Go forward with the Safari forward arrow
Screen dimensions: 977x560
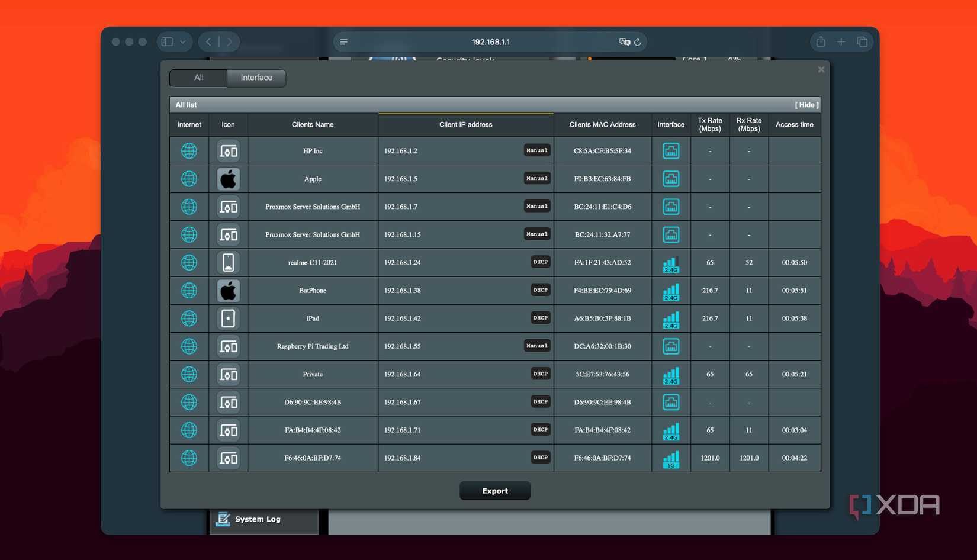pos(230,42)
